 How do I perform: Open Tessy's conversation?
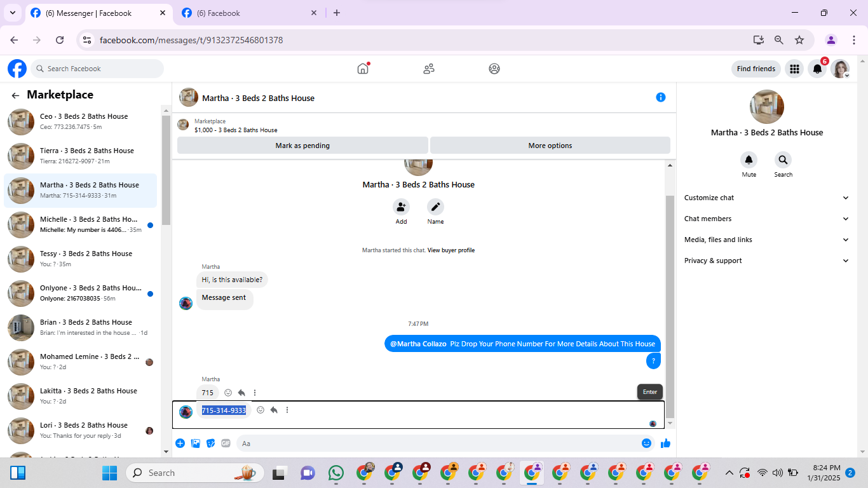coord(80,259)
